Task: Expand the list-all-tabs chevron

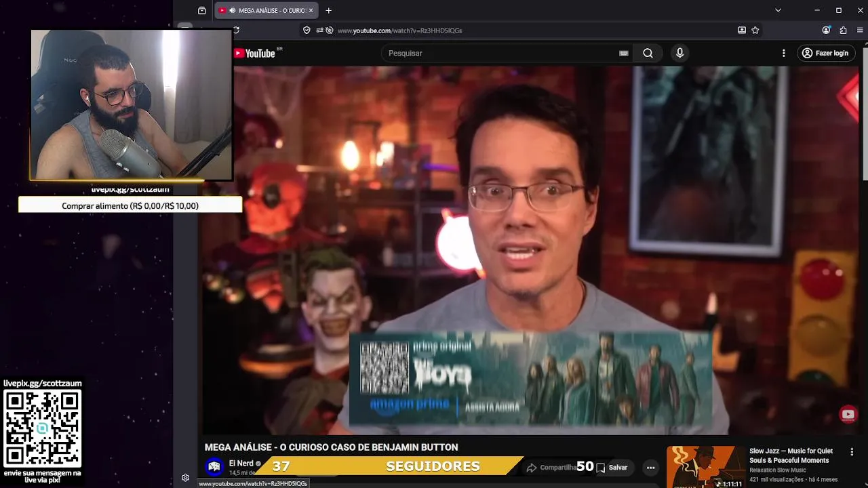Action: coord(778,10)
